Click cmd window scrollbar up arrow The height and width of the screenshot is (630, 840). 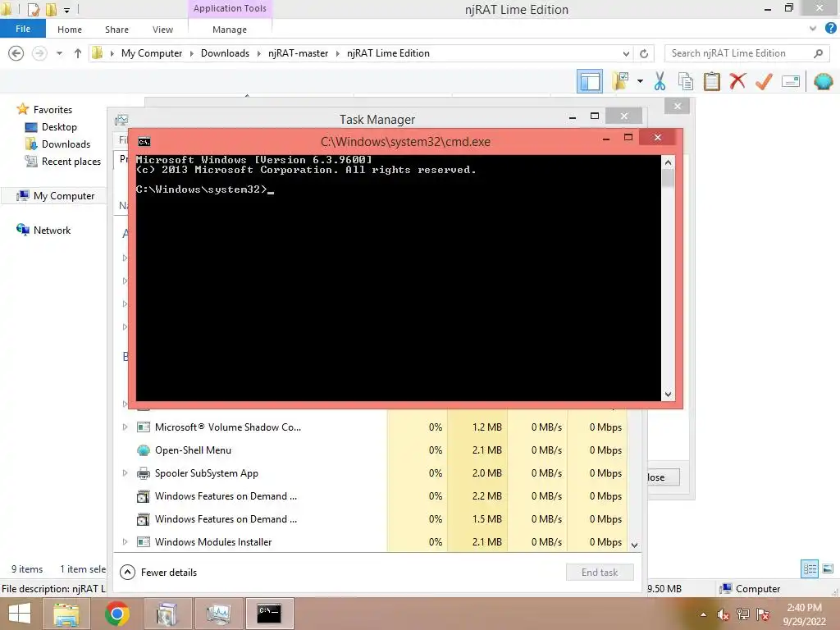[668, 162]
